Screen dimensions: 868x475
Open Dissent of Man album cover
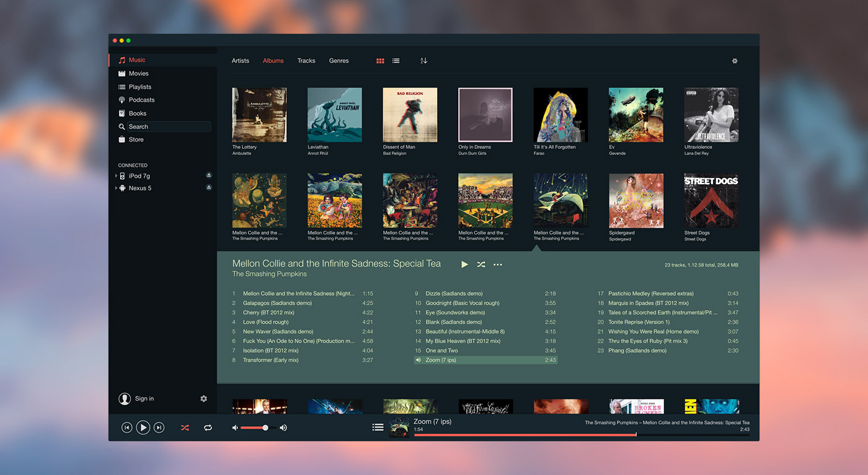(x=410, y=115)
